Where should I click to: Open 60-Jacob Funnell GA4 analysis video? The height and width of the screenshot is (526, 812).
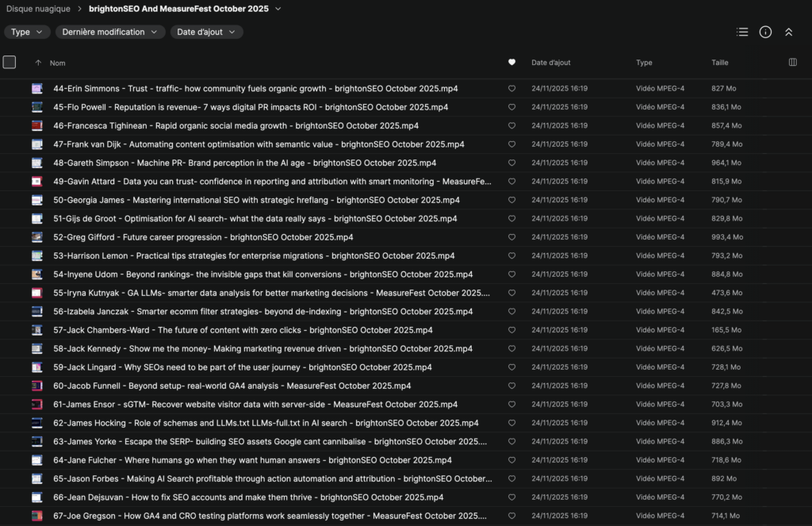click(x=232, y=386)
